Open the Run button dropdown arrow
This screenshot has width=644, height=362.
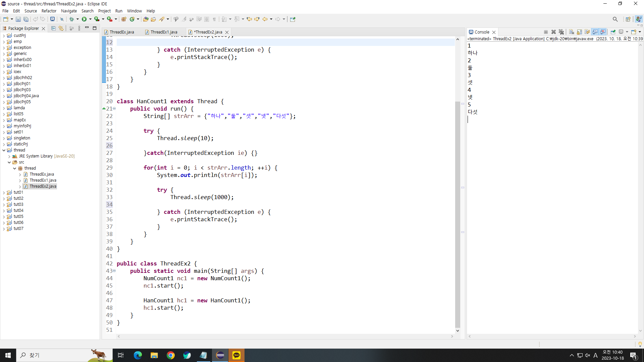(x=90, y=19)
